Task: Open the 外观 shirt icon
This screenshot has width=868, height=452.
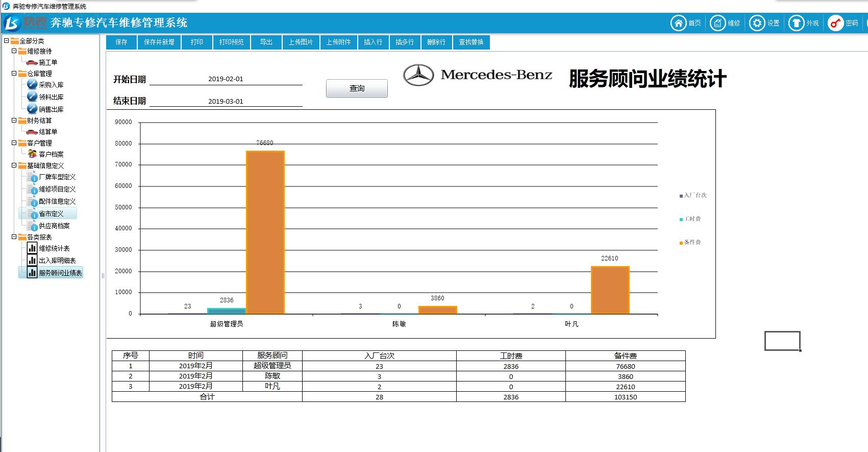Action: coord(796,23)
